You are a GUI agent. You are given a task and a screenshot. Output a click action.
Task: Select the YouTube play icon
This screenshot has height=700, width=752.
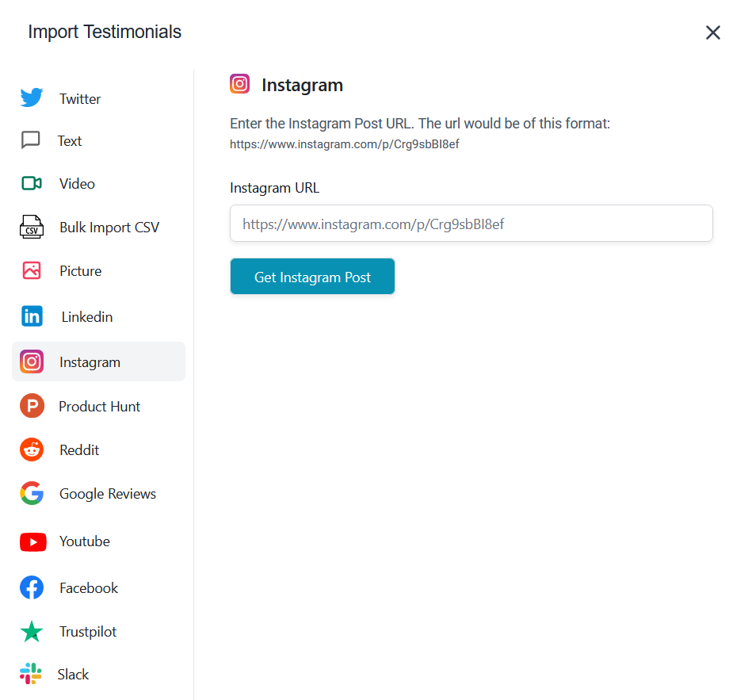pos(32,541)
